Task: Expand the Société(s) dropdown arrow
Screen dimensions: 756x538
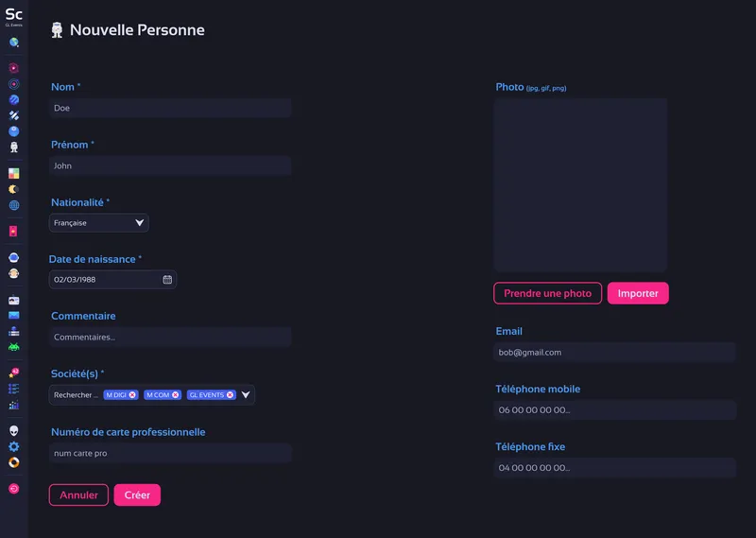Action: [x=246, y=395]
